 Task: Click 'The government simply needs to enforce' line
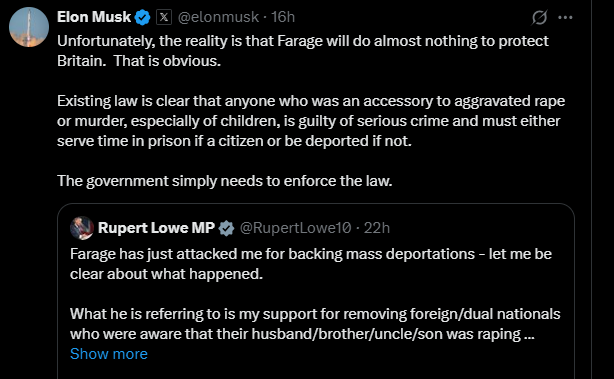pos(225,181)
